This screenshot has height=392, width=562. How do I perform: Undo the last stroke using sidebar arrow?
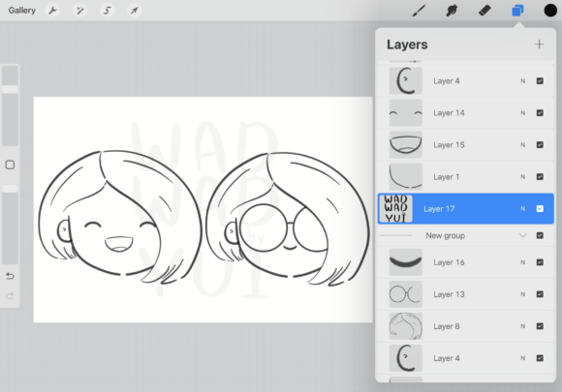coord(10,276)
